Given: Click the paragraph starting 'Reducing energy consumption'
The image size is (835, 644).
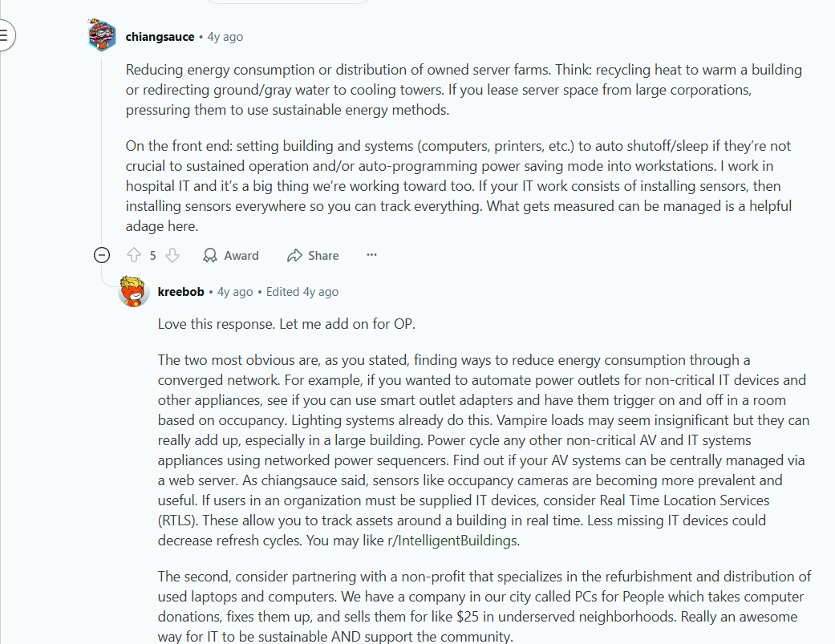Looking at the screenshot, I should [x=464, y=90].
